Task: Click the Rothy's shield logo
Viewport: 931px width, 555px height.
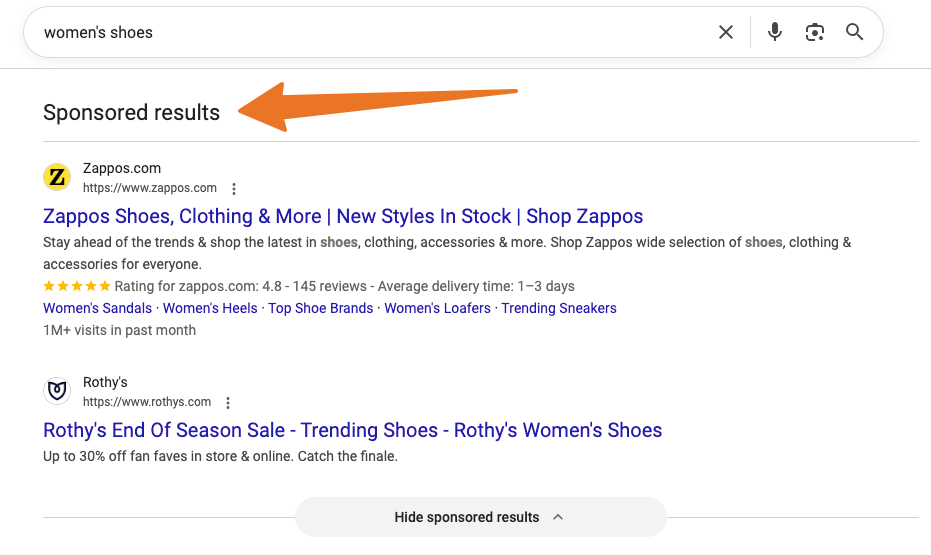Action: pos(57,391)
